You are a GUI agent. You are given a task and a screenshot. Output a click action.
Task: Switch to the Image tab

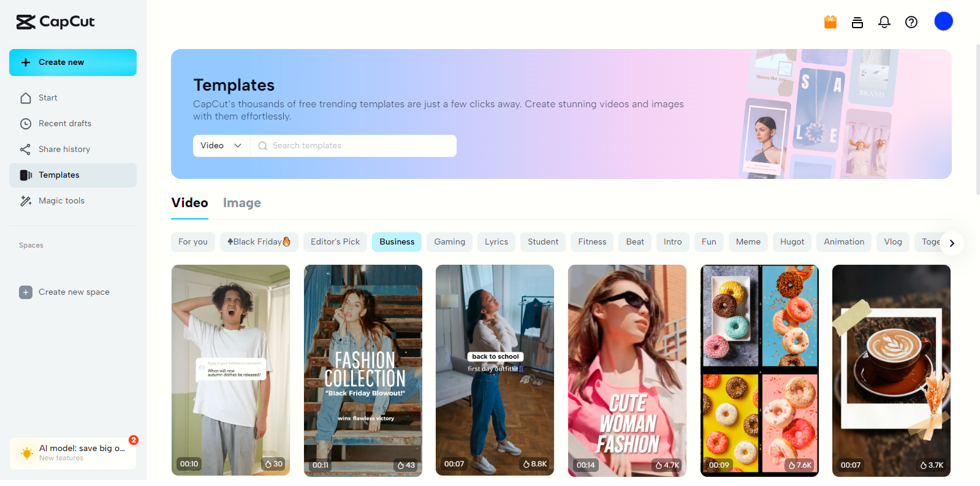(241, 203)
